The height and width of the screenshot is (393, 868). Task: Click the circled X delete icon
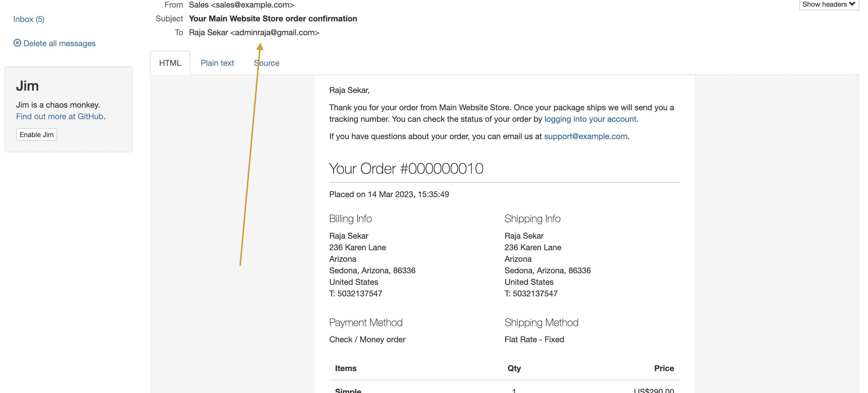click(18, 43)
